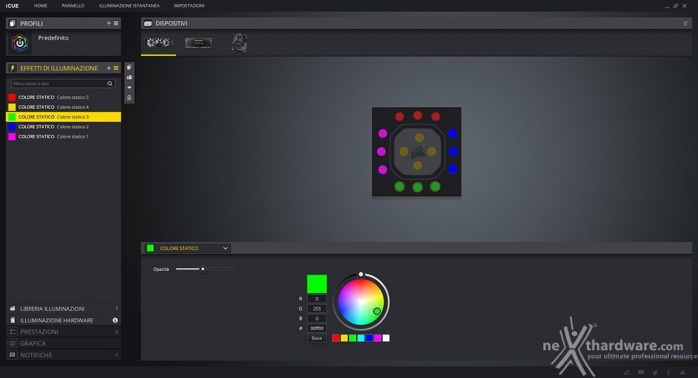The width and height of the screenshot is (698, 378).
Task: Pick the cyan preset color swatch
Action: [361, 338]
